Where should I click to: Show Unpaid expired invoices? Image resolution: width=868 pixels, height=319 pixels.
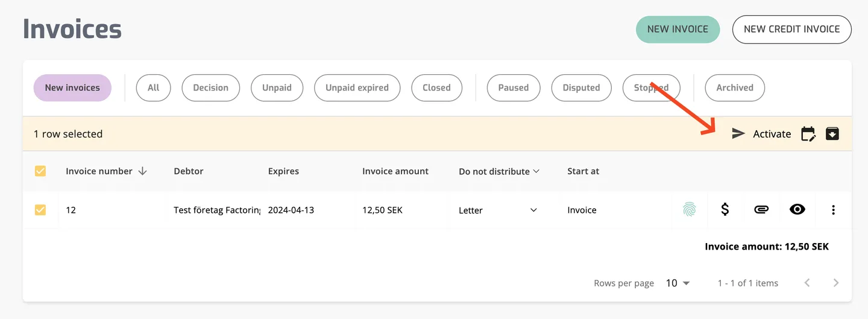pos(357,87)
